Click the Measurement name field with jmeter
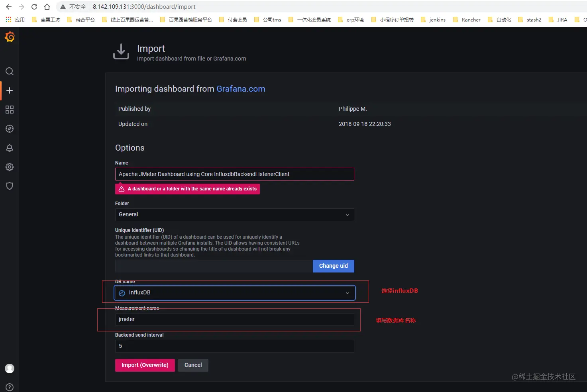The width and height of the screenshot is (587, 392). tap(234, 319)
